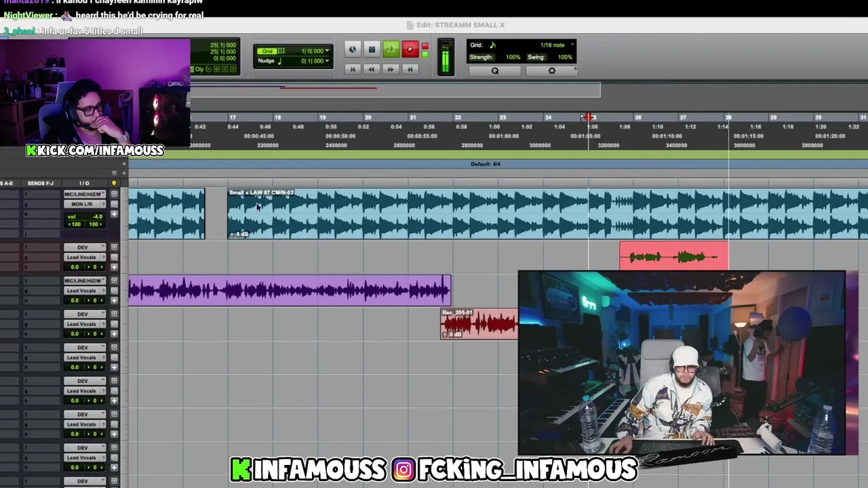Click the I / O column header
868x488 pixels.
[84, 183]
